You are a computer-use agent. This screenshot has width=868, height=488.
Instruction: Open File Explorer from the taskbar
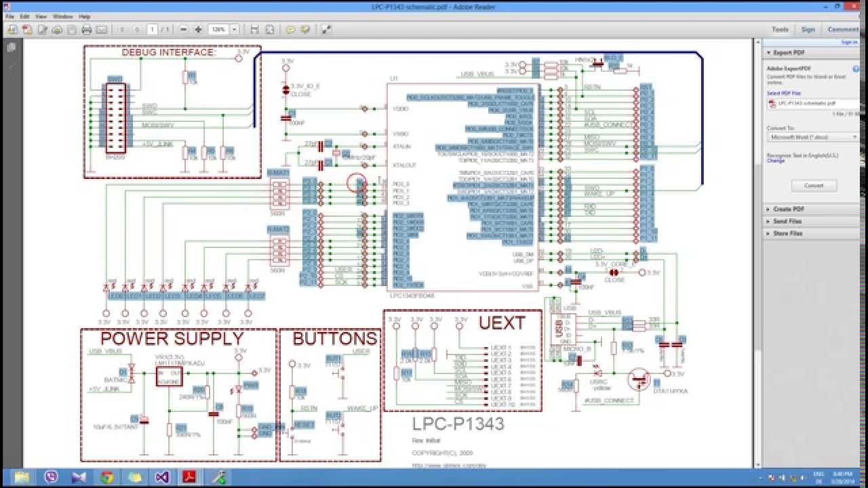(x=22, y=477)
